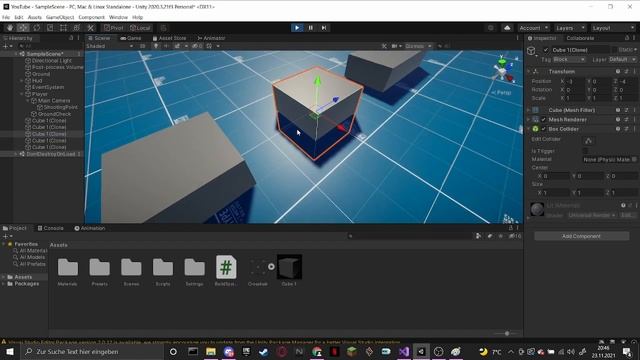Toggle the Is Trigger checkbox
Screen dimensions: 640x360
tap(585, 151)
